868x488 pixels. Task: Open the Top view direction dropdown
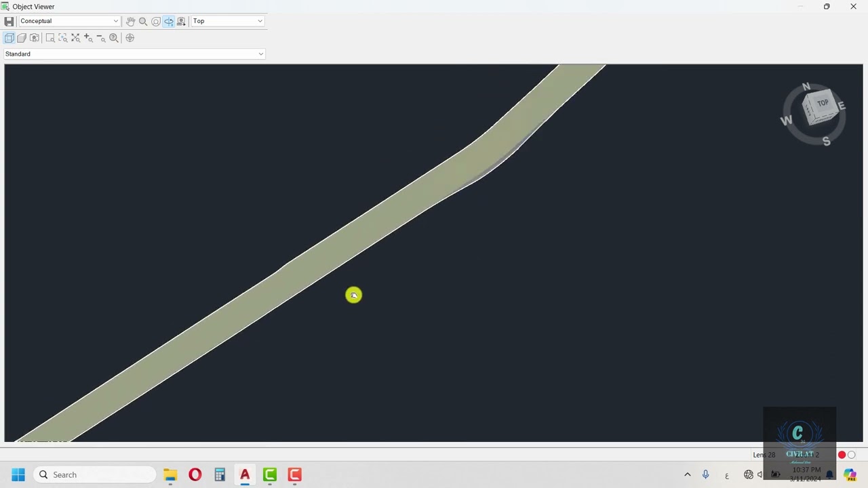click(x=227, y=21)
